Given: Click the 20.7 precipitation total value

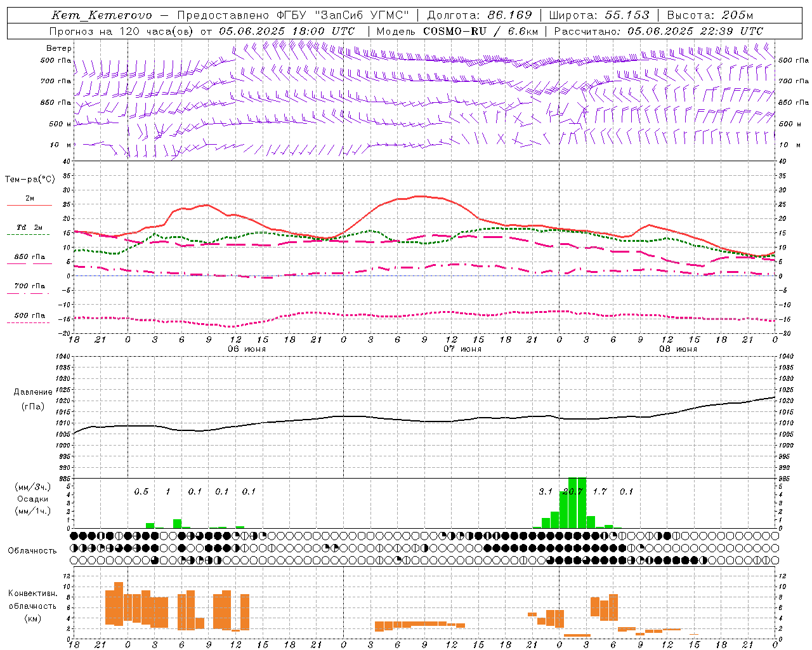Looking at the screenshot, I should coord(572,492).
